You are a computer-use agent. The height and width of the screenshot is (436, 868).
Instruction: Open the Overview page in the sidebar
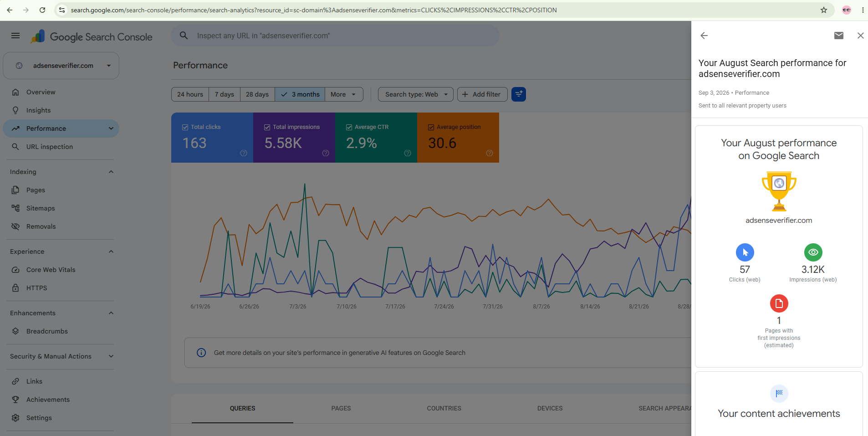point(61,92)
